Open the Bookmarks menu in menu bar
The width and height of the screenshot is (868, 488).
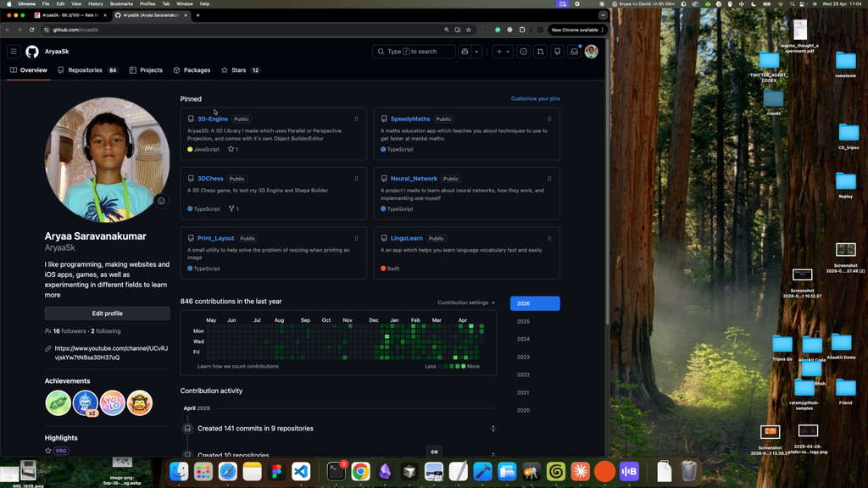121,4
